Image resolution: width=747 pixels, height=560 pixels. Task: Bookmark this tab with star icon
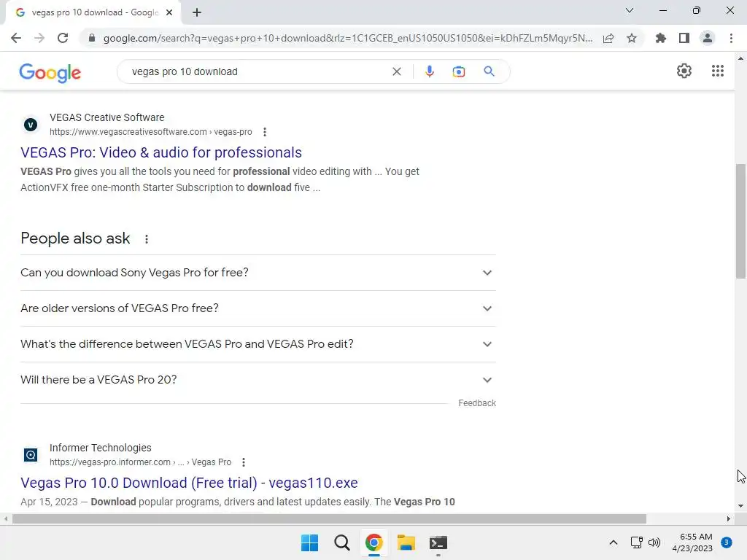pos(632,38)
